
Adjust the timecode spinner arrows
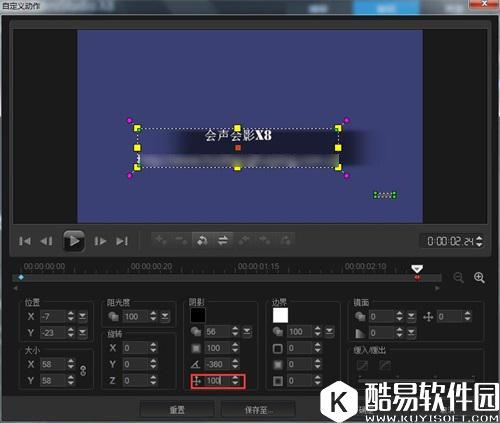click(479, 241)
